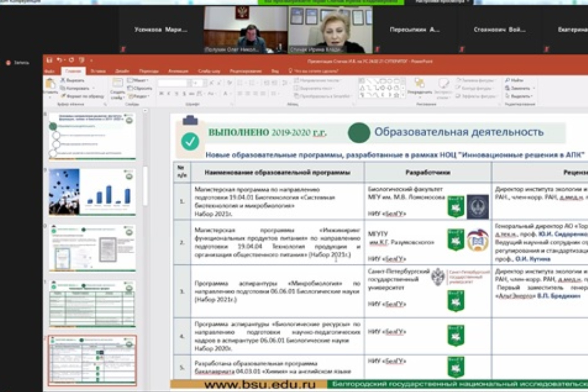Expand the Select (Выделить) dropdown

pos(519,96)
